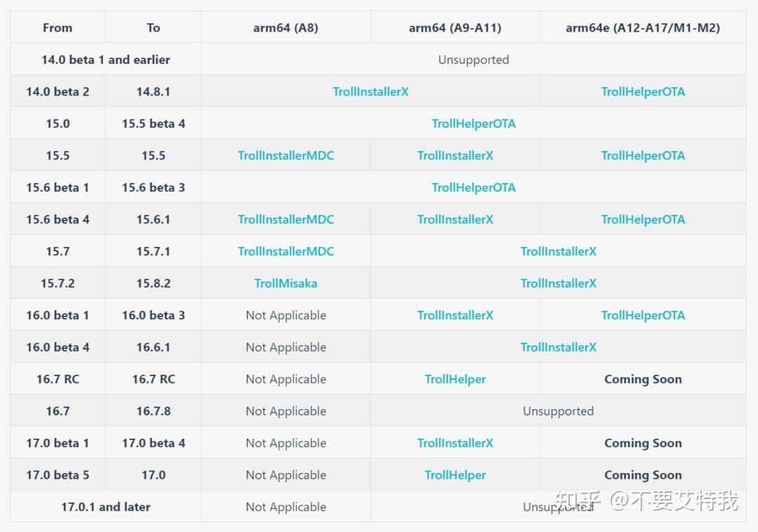The image size is (758, 532).
Task: Open TrollHelper link in the 16.7 RC row
Action: point(456,379)
